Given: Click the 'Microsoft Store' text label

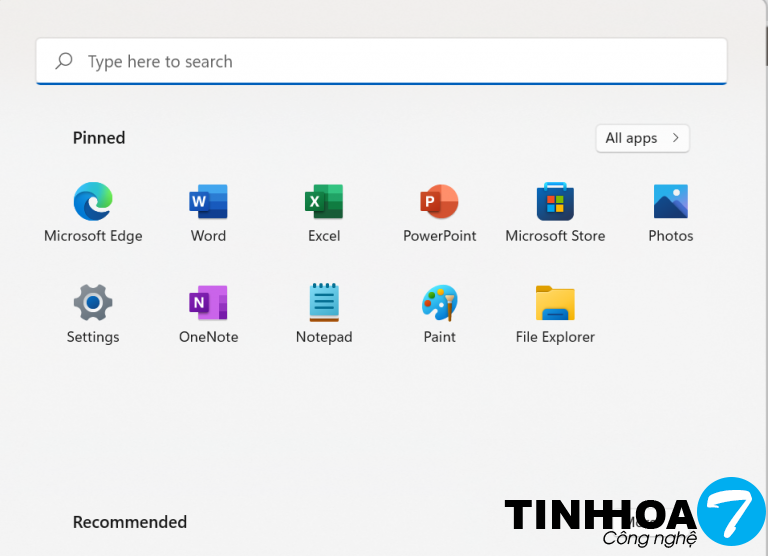Looking at the screenshot, I should (555, 236).
